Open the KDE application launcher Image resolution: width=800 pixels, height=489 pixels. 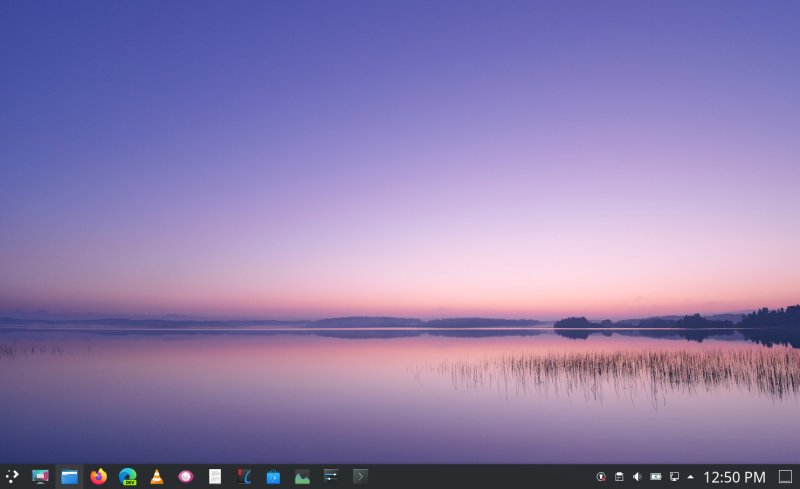(12, 477)
